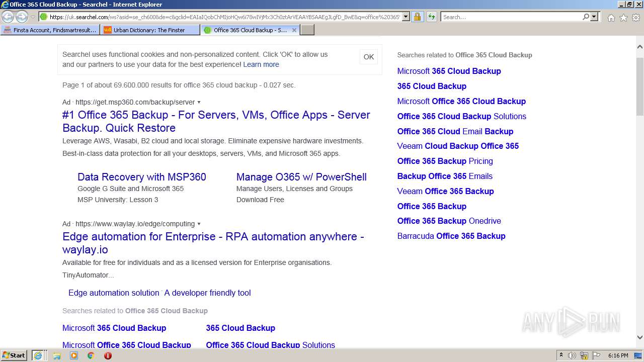Sidebar: click 365 Cloud Backup
This screenshot has width=644, height=362.
click(432, 86)
